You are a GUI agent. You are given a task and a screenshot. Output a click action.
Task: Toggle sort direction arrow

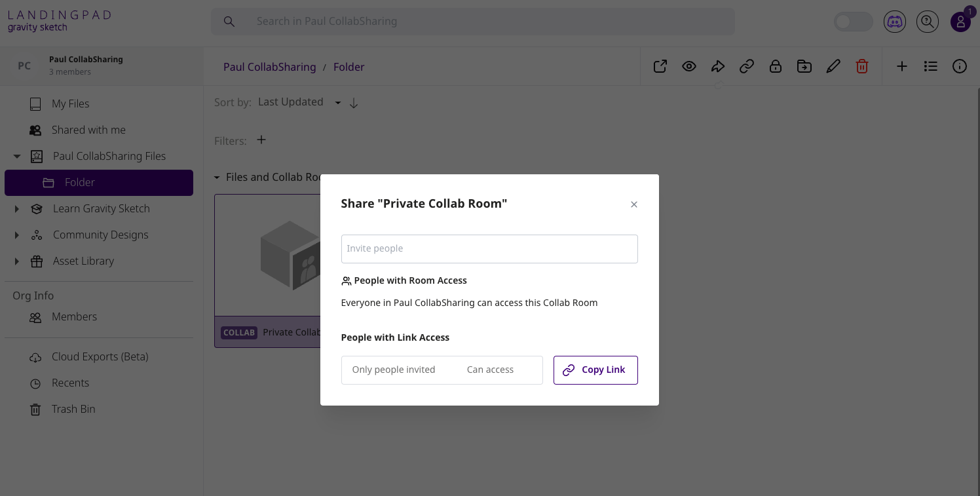354,103
